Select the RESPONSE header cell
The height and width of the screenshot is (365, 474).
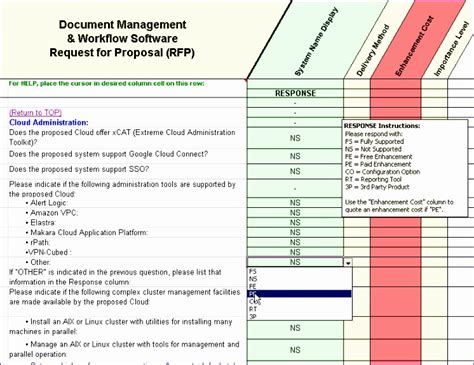click(295, 93)
